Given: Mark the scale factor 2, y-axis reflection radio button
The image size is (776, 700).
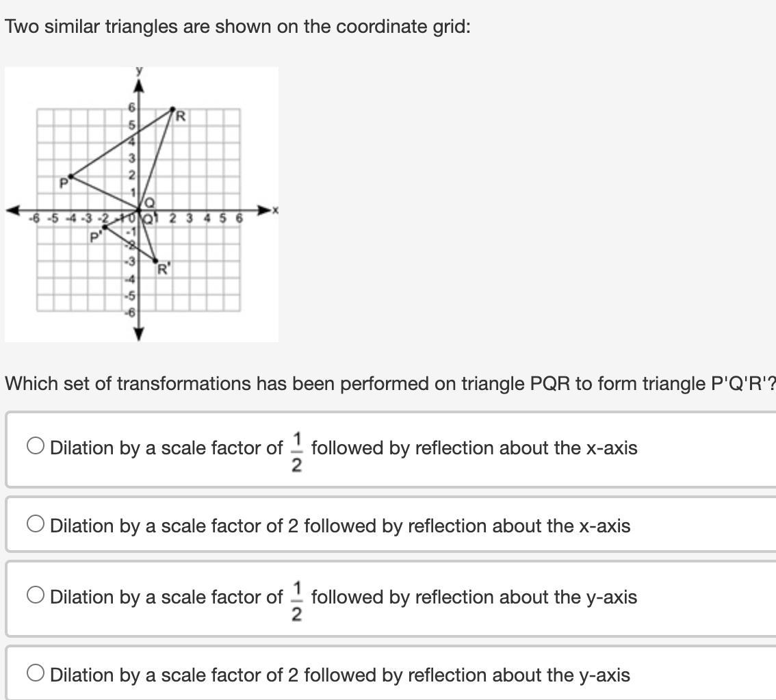Looking at the screenshot, I should [x=36, y=673].
